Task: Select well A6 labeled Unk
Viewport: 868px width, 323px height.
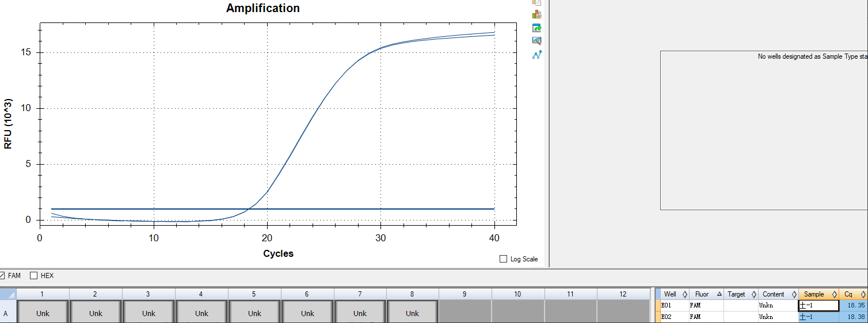Action: 307,313
